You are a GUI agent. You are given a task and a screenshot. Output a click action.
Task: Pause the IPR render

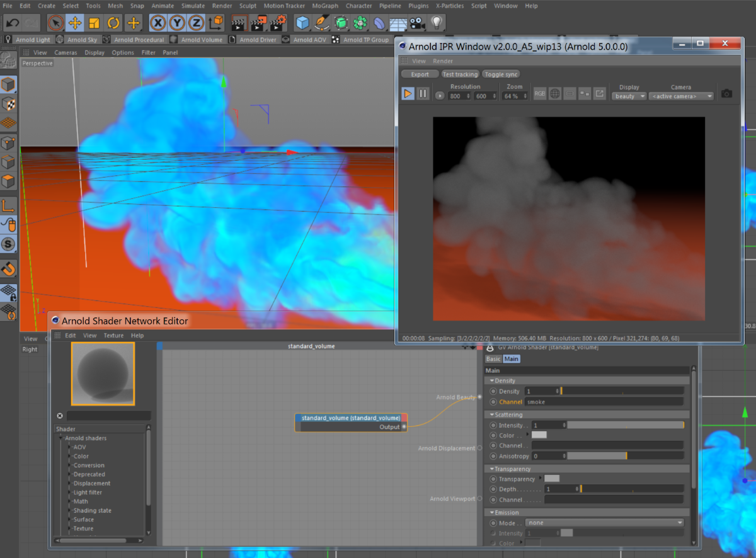423,93
